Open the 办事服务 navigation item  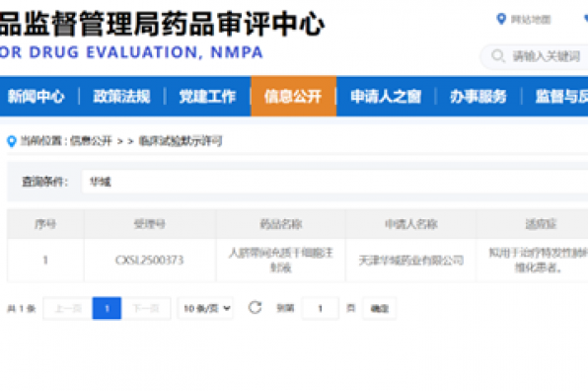(x=478, y=97)
